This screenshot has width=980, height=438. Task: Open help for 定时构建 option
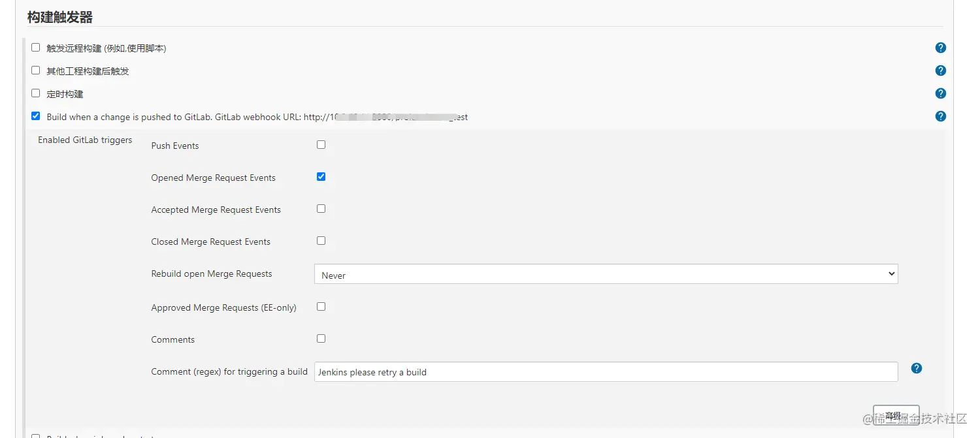tap(940, 93)
